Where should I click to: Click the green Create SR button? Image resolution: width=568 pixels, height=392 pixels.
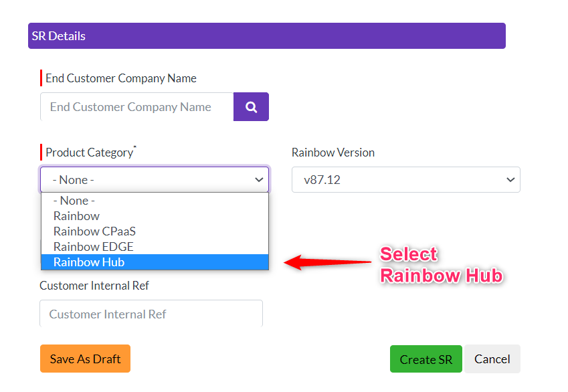[x=425, y=359]
